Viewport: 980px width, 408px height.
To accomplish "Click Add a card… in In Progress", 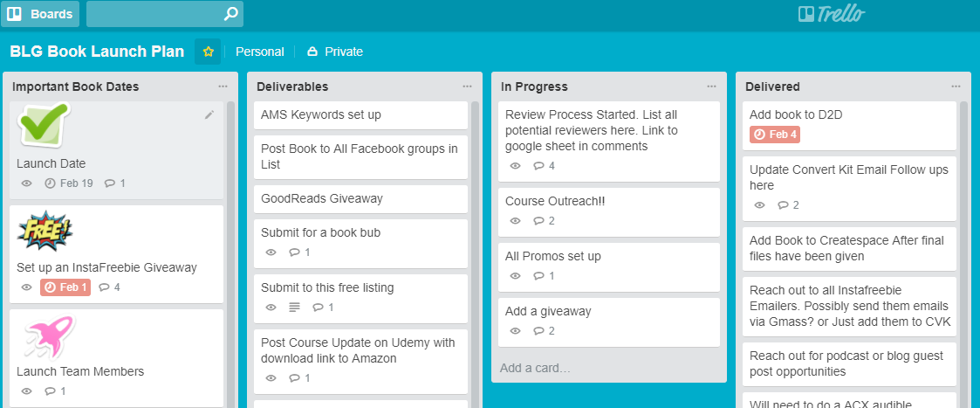I will [535, 368].
